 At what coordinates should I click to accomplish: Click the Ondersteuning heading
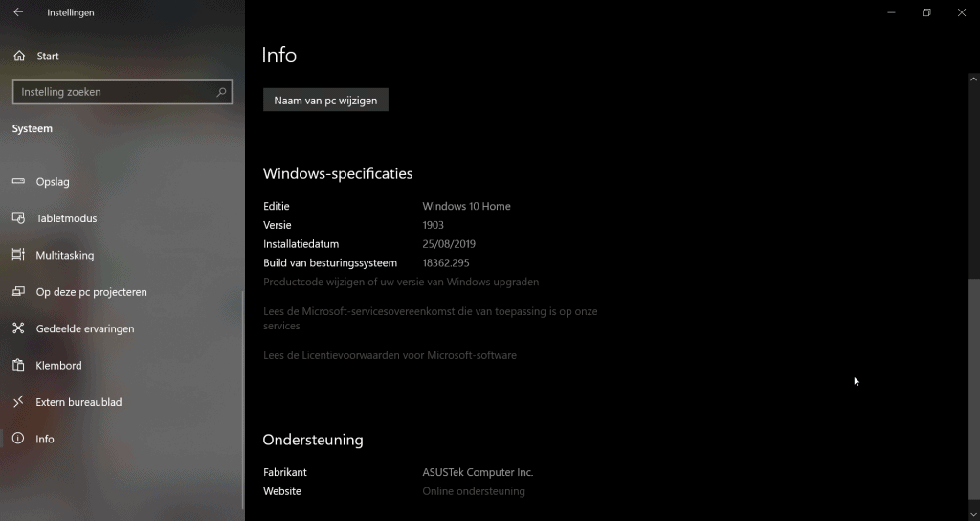pos(313,440)
